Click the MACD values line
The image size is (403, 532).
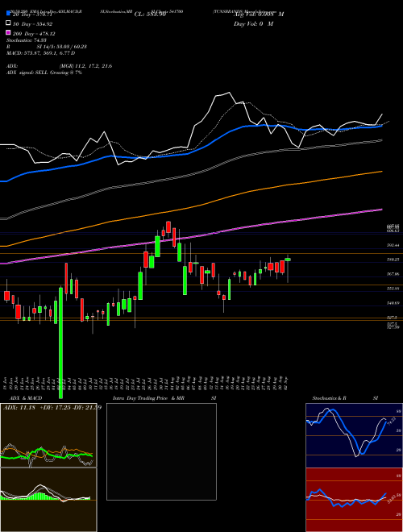(x=40, y=53)
